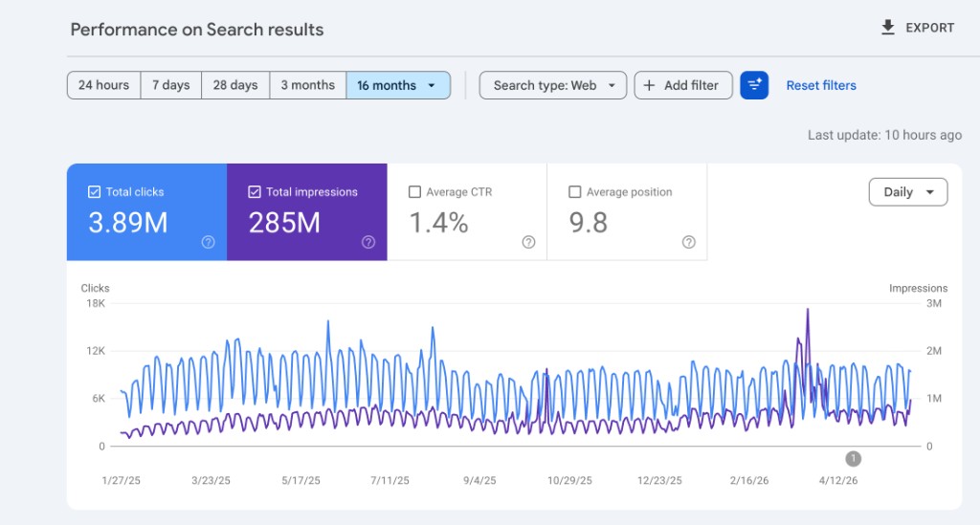Select the 3 months range tab
The image size is (980, 525).
tap(308, 85)
